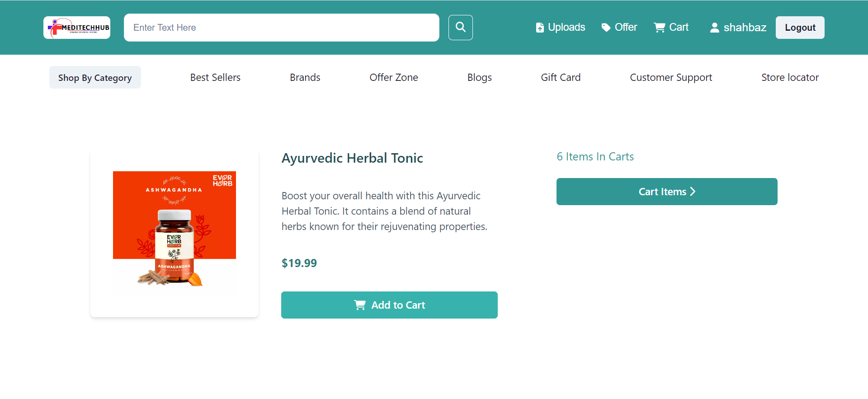
Task: Open the Store locator page
Action: point(790,78)
